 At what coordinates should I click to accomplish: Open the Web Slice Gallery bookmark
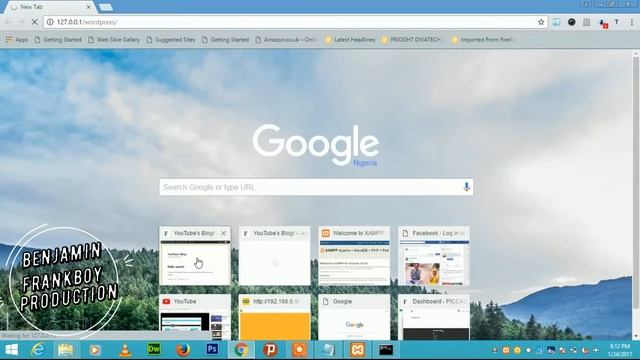click(114, 40)
